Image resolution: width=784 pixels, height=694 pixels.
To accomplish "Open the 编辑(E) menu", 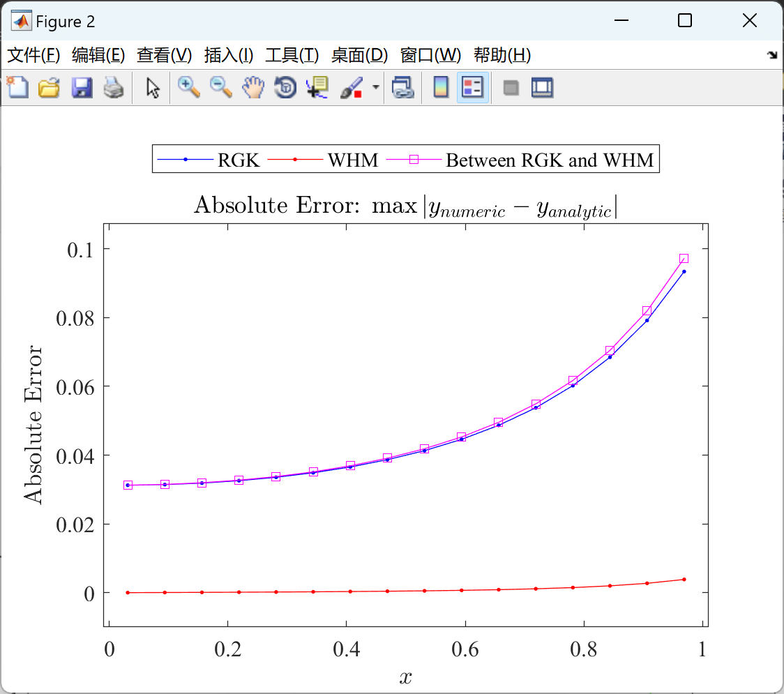I will coord(98,55).
